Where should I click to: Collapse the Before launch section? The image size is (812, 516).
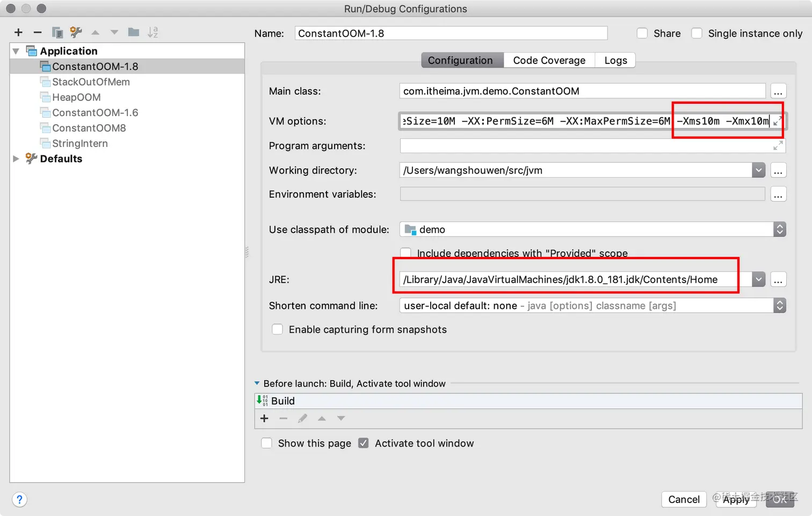point(257,383)
